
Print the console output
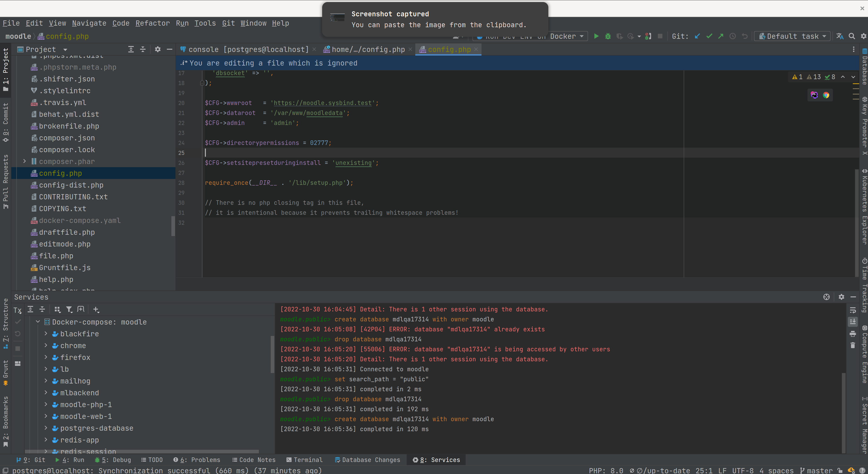point(853,333)
